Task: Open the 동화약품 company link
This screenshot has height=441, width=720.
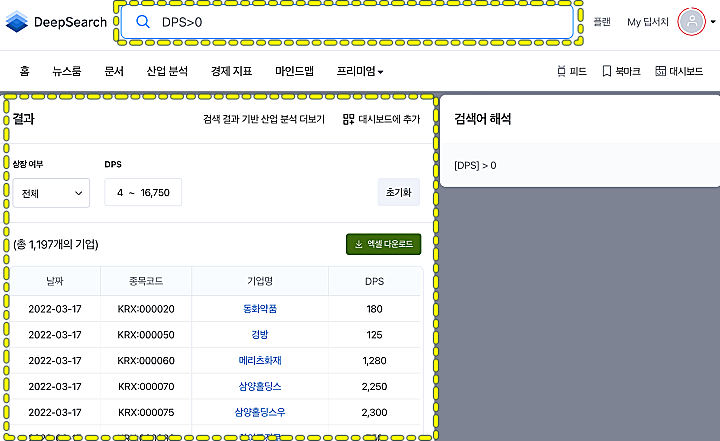Action: tap(260, 309)
